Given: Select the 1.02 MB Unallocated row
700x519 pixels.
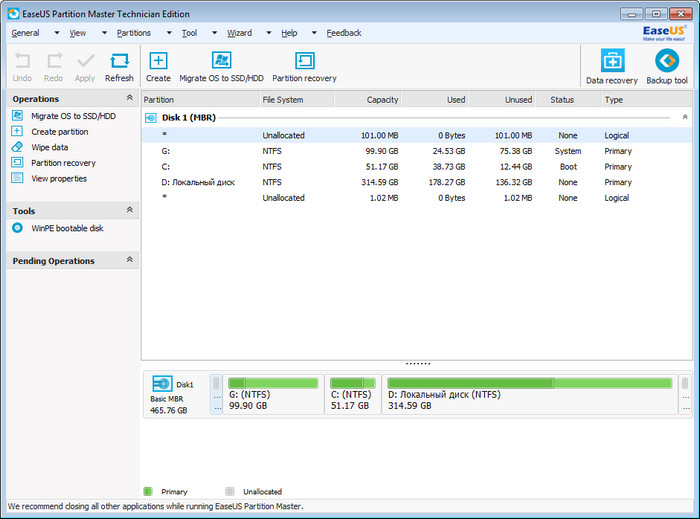Looking at the screenshot, I should click(417, 198).
